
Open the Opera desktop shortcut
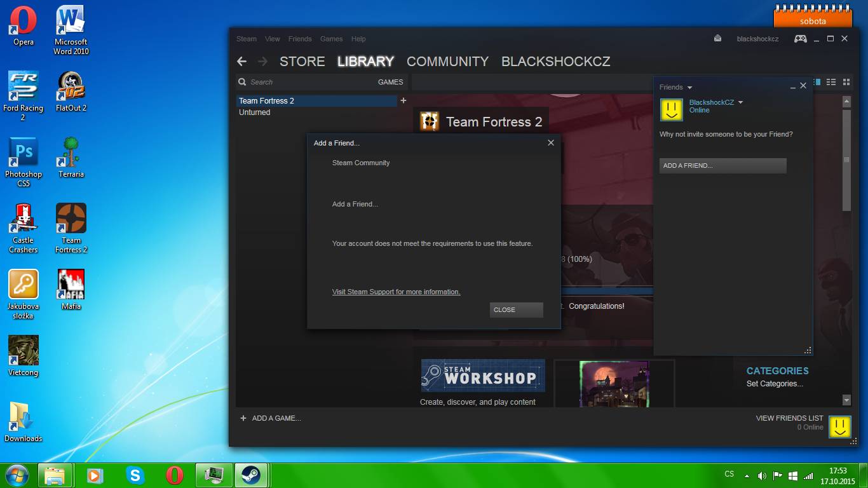(x=24, y=26)
